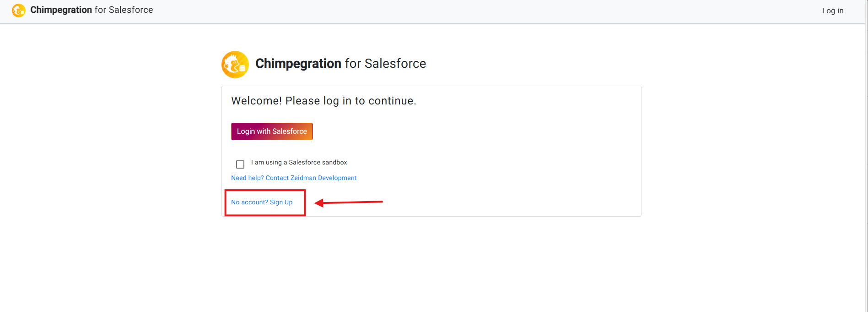The width and height of the screenshot is (868, 312).
Task: Click 'for Salesforce' text in top bar
Action: [x=124, y=10]
